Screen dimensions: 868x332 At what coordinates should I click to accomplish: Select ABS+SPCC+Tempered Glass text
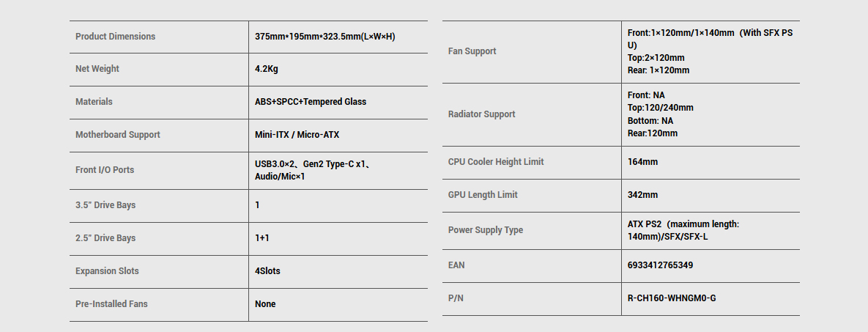click(x=311, y=102)
